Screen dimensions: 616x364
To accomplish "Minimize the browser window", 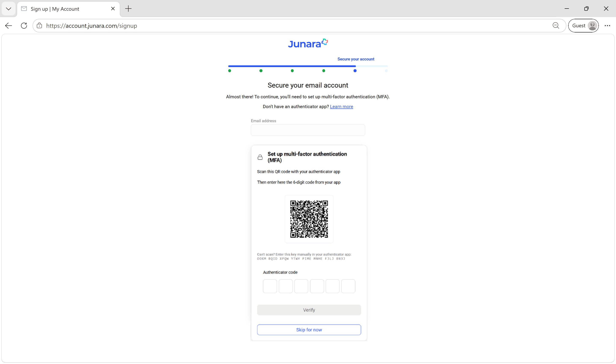I will [567, 9].
